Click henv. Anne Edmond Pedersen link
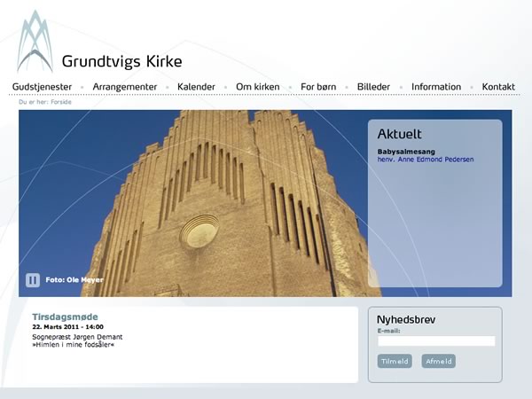Image resolution: width=532 pixels, height=399 pixels. click(x=425, y=160)
